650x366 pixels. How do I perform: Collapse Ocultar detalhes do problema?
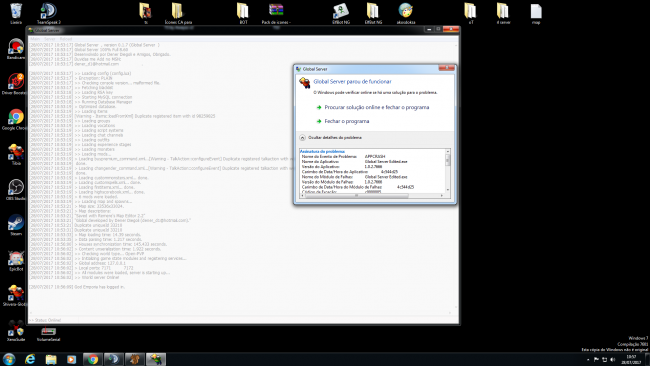coord(331,138)
